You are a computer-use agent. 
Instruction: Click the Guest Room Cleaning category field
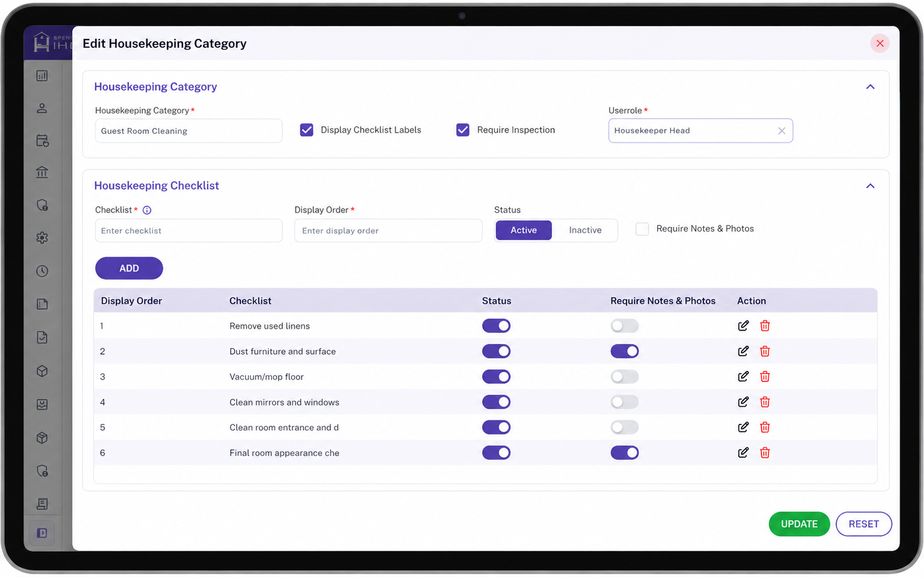(x=189, y=131)
